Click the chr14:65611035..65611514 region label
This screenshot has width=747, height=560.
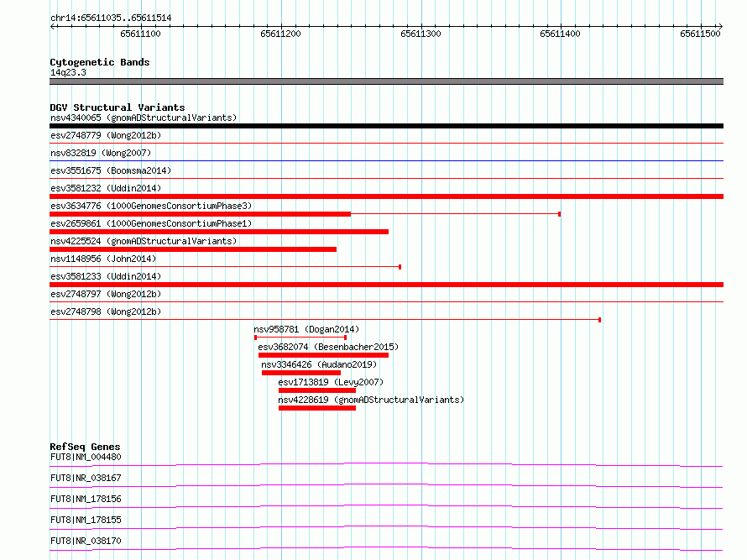click(111, 18)
